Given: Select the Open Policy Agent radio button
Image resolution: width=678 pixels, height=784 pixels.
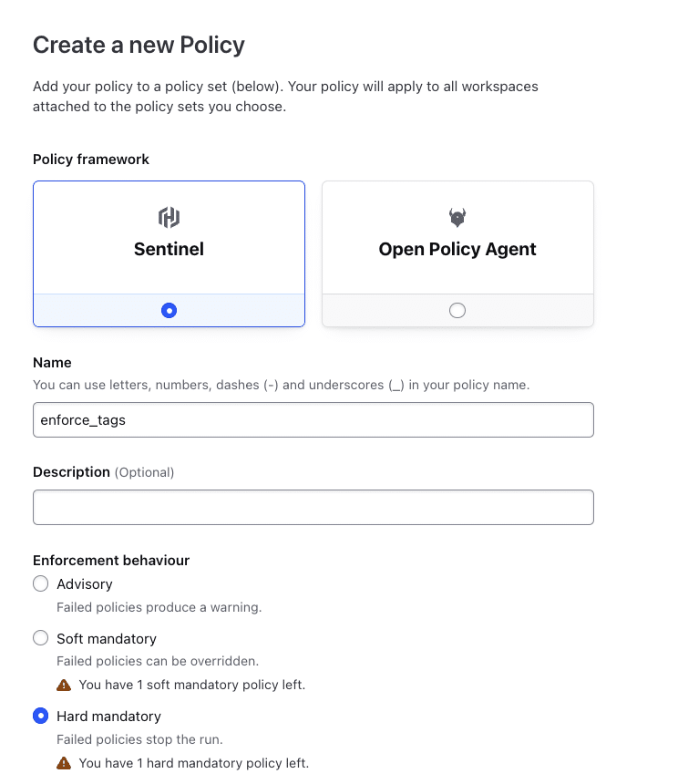Looking at the screenshot, I should coord(457,310).
